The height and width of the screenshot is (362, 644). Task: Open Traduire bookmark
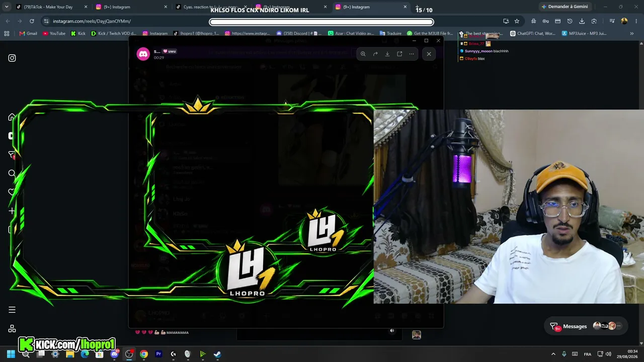coord(390,34)
